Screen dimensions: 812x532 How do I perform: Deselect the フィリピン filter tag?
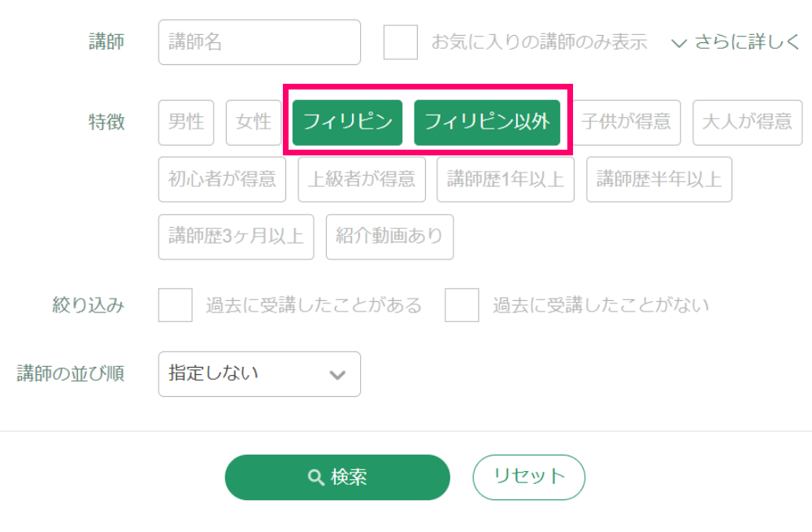click(x=348, y=122)
